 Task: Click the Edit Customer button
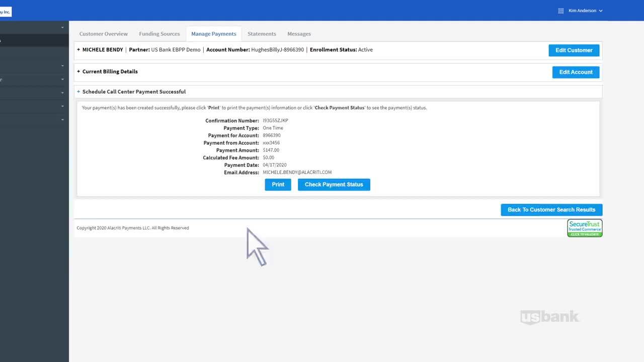(574, 50)
